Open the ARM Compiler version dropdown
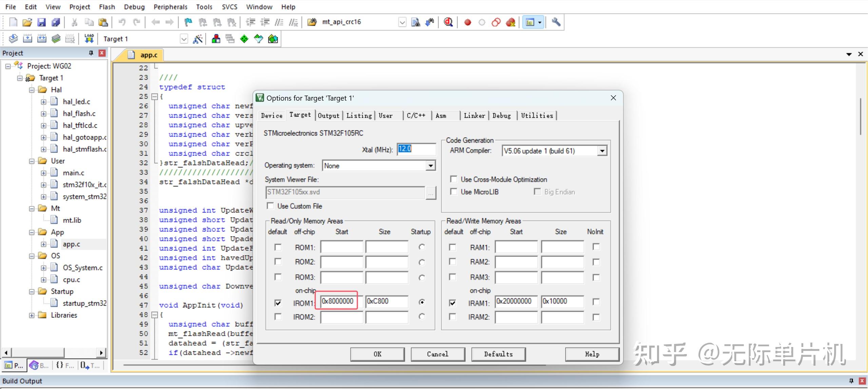The image size is (868, 389). [x=602, y=151]
